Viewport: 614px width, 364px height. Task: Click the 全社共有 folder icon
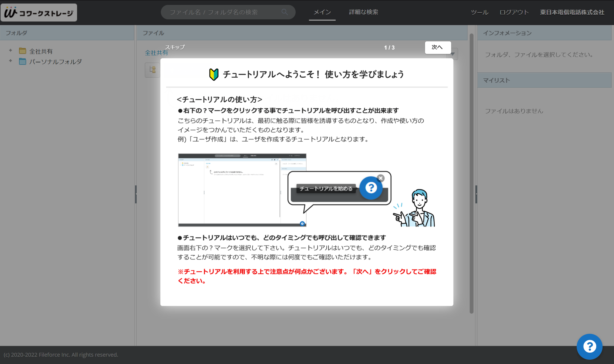pos(23,51)
